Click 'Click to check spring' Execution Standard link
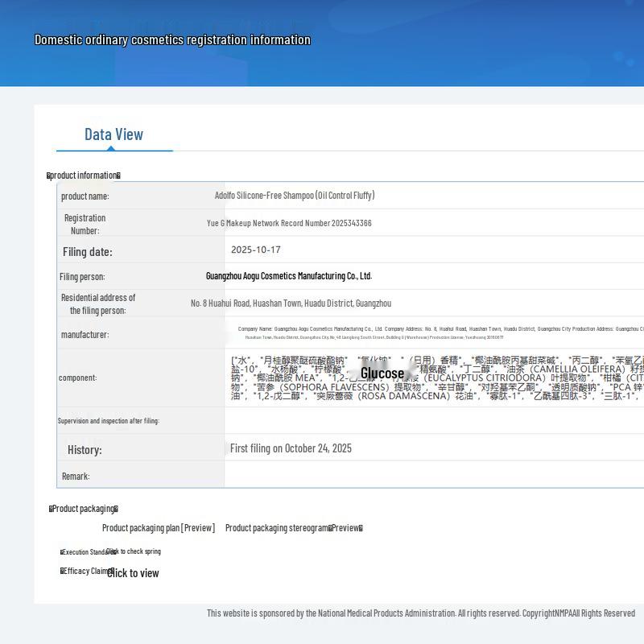Screen dimensions: 644x644 click(134, 551)
